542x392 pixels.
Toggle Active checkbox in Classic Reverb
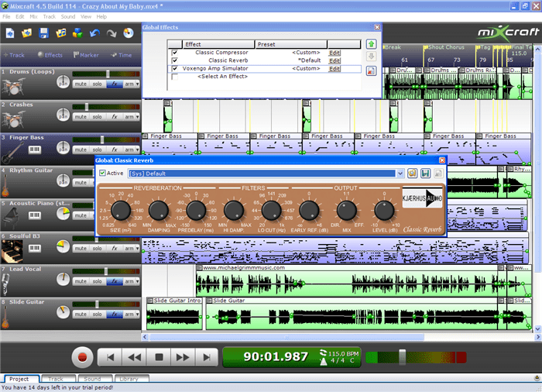click(x=102, y=173)
